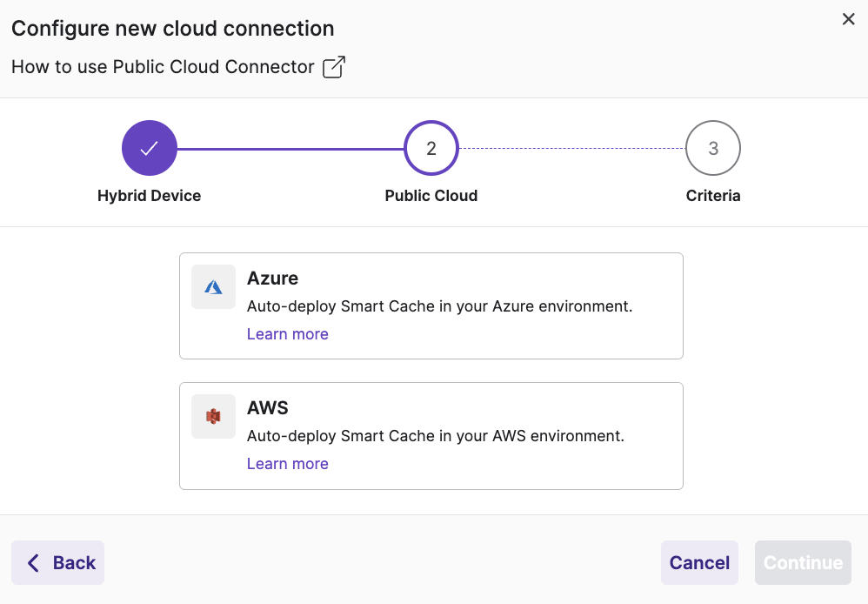The image size is (868, 604).
Task: Choose the Azure cloud option card
Action: pos(431,305)
